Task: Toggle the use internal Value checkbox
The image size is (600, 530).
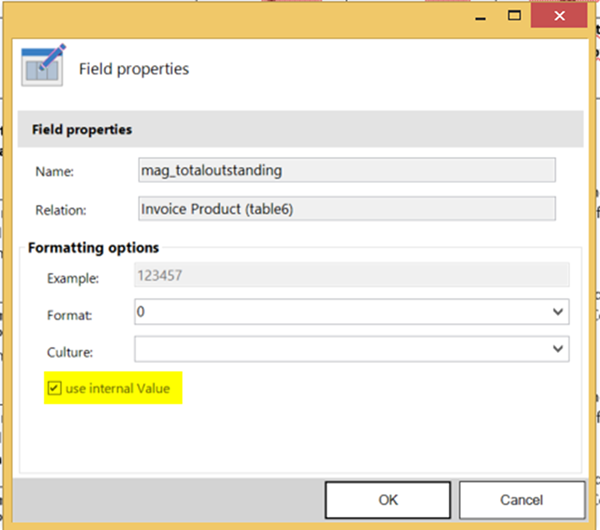Action: click(54, 388)
